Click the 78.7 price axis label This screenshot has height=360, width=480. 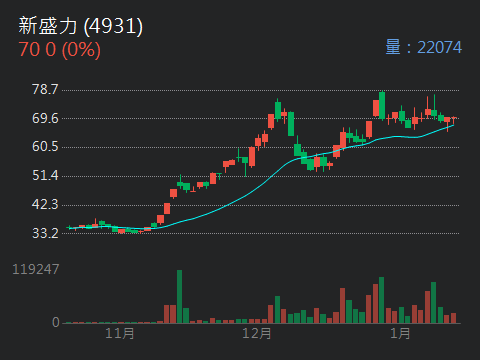point(45,89)
